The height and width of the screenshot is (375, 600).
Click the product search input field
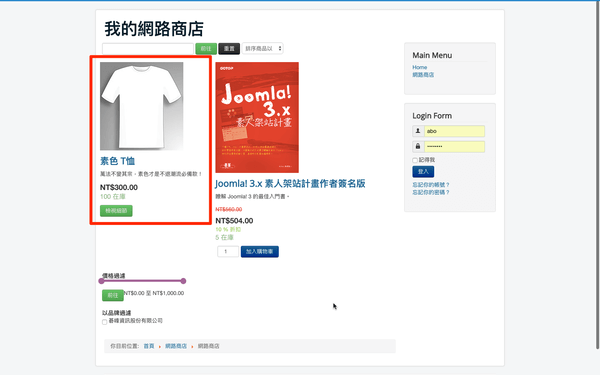[x=148, y=49]
